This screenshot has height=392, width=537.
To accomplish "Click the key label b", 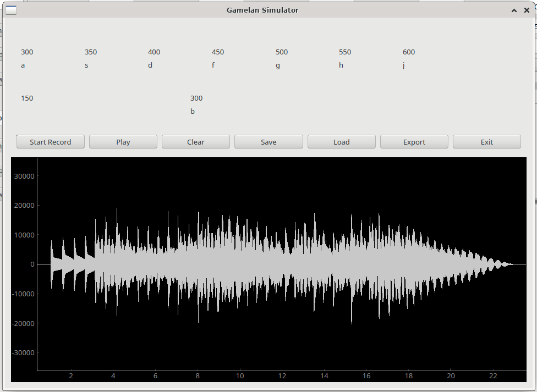I will [x=193, y=111].
